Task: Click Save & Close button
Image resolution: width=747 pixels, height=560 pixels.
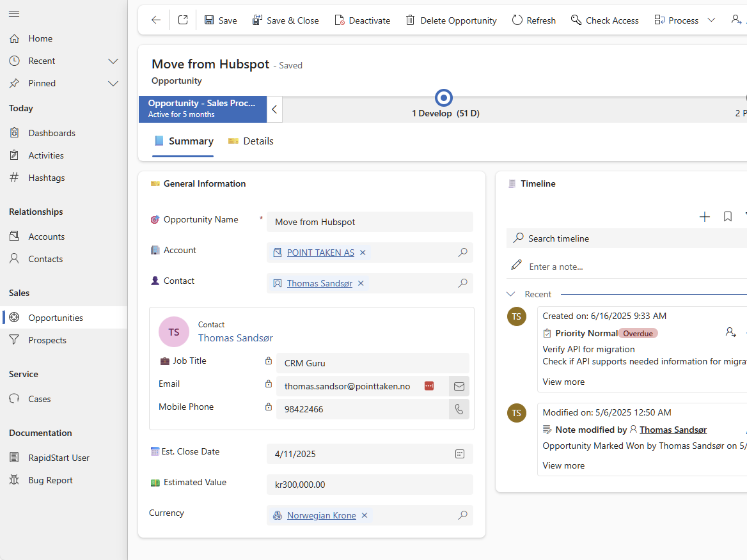Action: click(x=285, y=20)
